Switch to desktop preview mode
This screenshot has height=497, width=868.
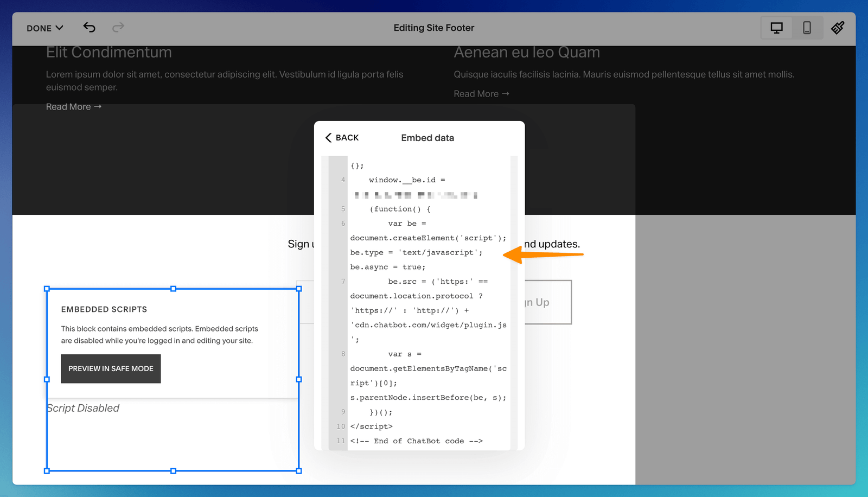776,28
